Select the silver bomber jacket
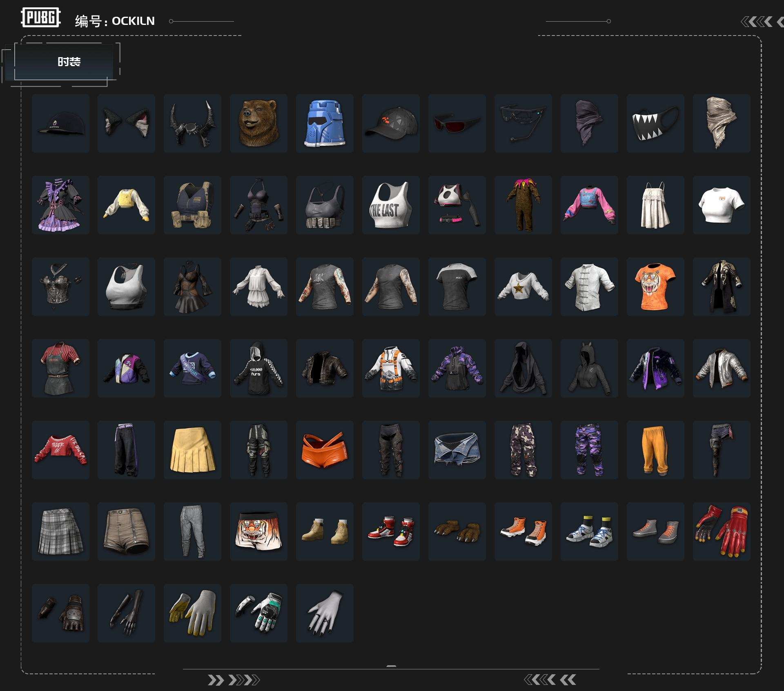This screenshot has height=691, width=784. [x=722, y=368]
